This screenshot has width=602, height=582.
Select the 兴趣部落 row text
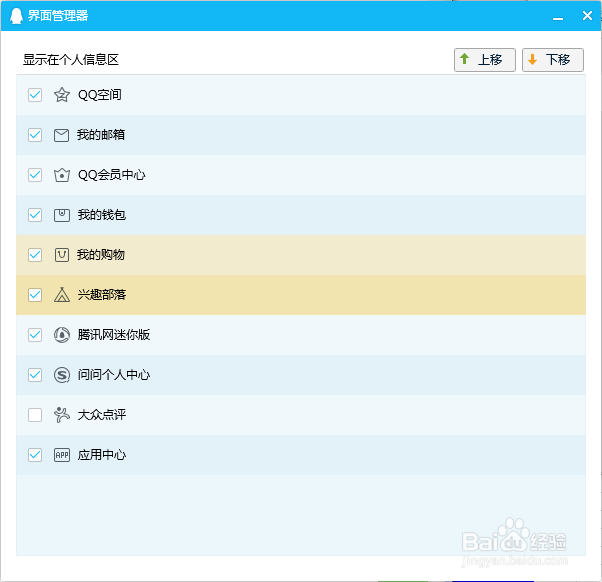(x=102, y=295)
